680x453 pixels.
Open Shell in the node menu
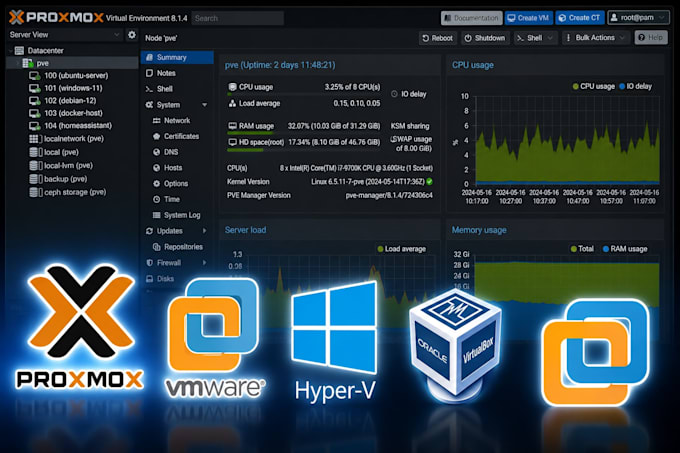(x=159, y=89)
